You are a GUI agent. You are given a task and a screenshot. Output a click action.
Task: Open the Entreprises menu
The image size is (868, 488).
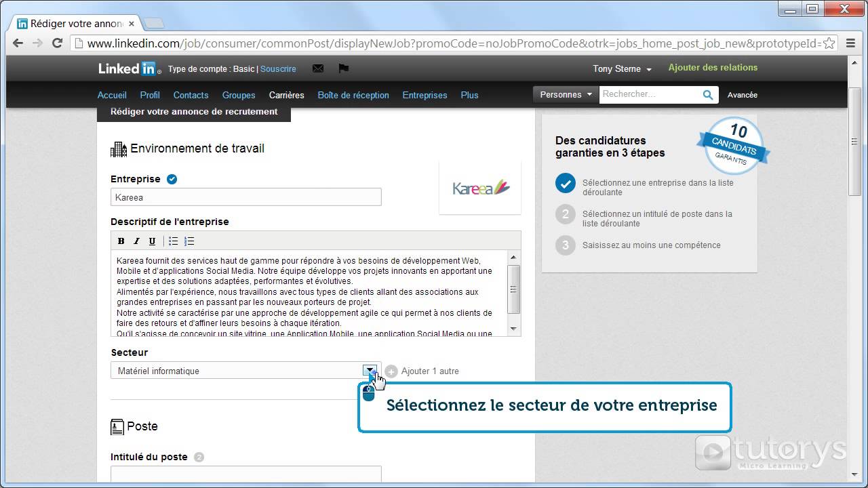425,95
